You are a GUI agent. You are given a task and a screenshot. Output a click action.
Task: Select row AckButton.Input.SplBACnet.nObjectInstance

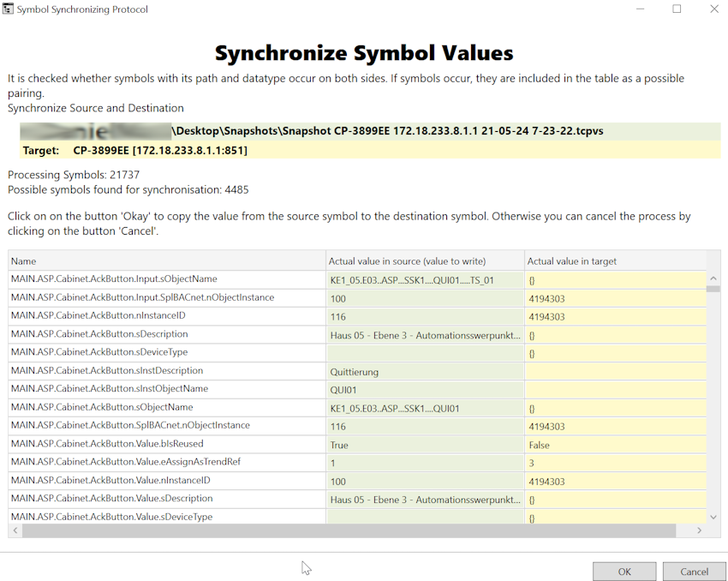click(357, 298)
